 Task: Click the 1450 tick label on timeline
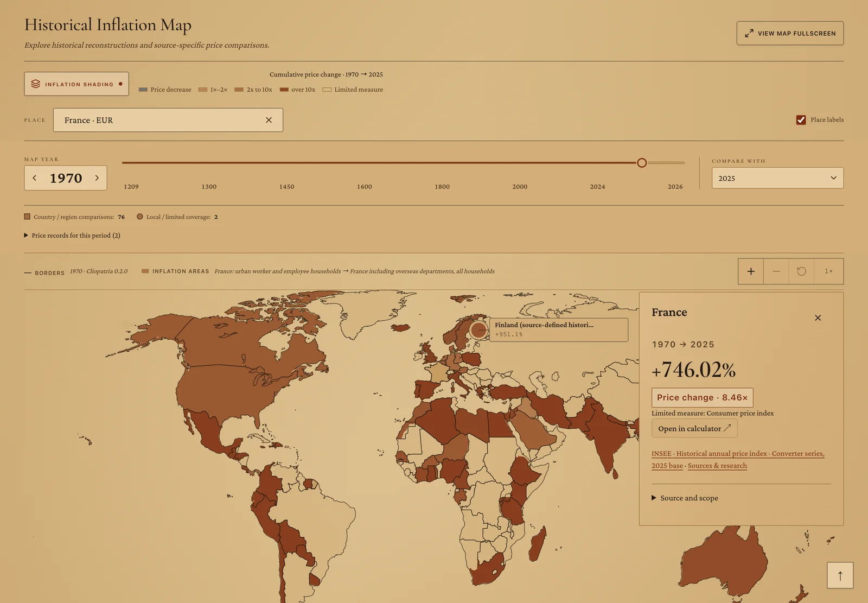[x=286, y=187]
